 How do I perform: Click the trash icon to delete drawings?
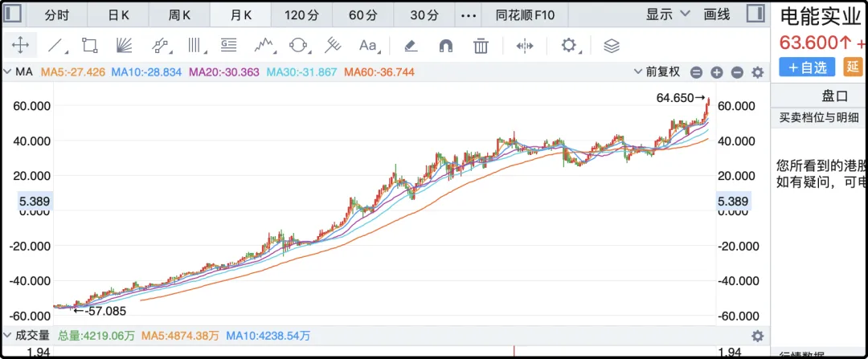(481, 46)
